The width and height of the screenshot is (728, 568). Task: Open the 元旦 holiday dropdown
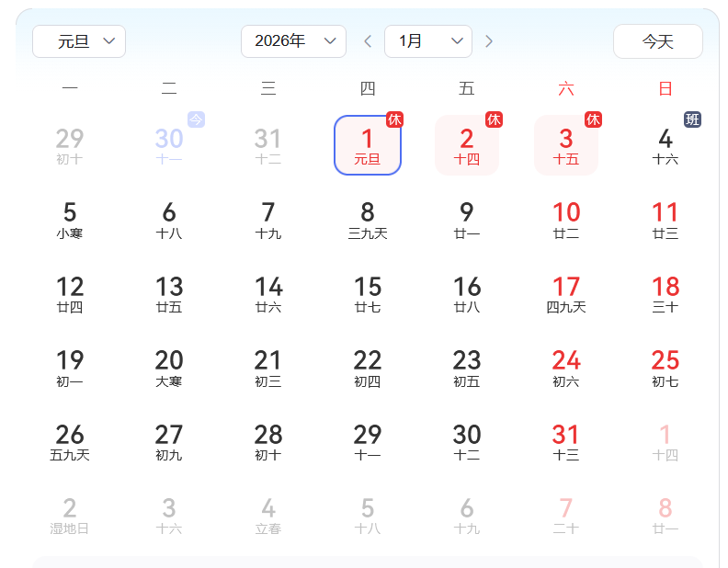(79, 41)
